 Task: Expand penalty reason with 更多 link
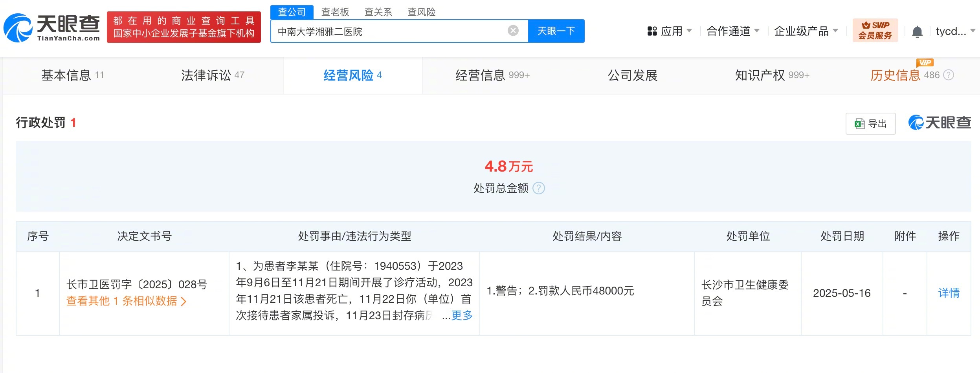tap(462, 315)
